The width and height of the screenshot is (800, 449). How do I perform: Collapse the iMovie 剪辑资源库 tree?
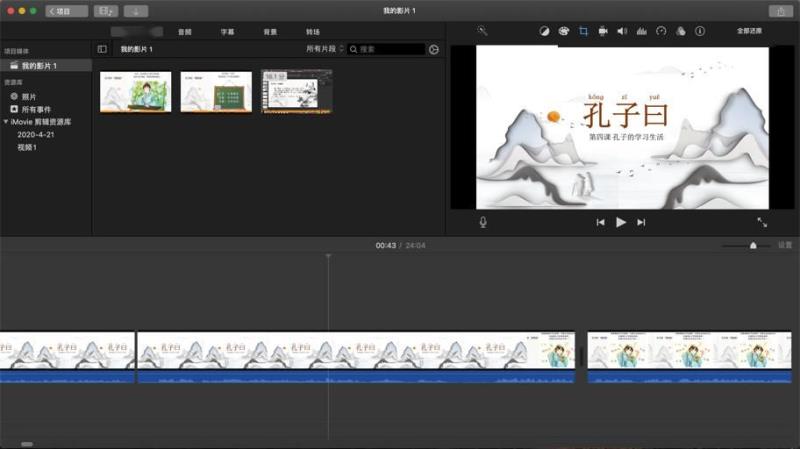point(6,121)
